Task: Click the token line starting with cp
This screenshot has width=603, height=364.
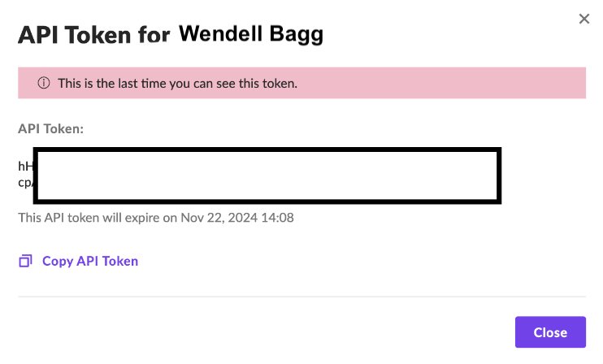Action: 24,182
